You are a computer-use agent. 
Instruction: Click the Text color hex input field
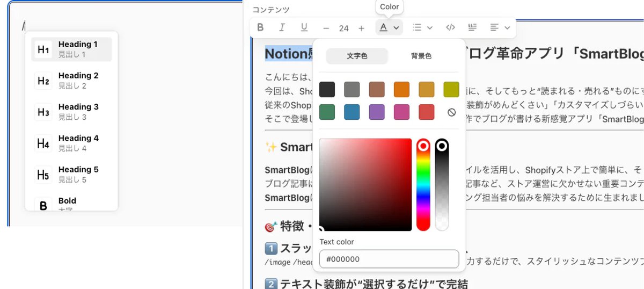tap(389, 259)
